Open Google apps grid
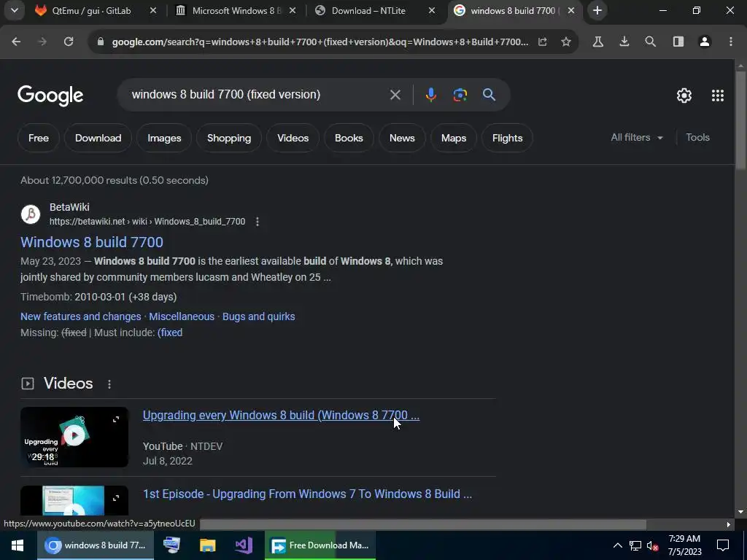This screenshot has height=560, width=747. (718, 96)
